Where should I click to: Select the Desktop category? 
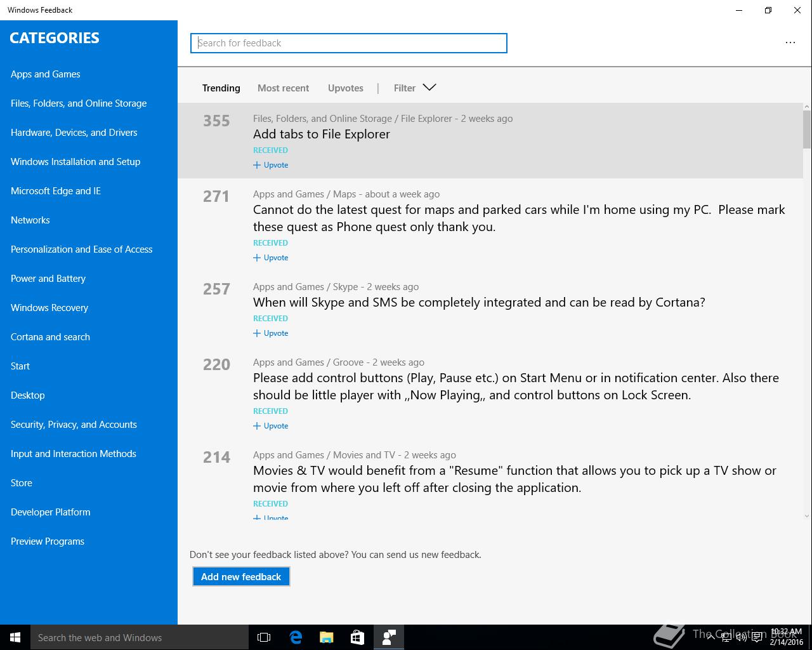click(28, 395)
